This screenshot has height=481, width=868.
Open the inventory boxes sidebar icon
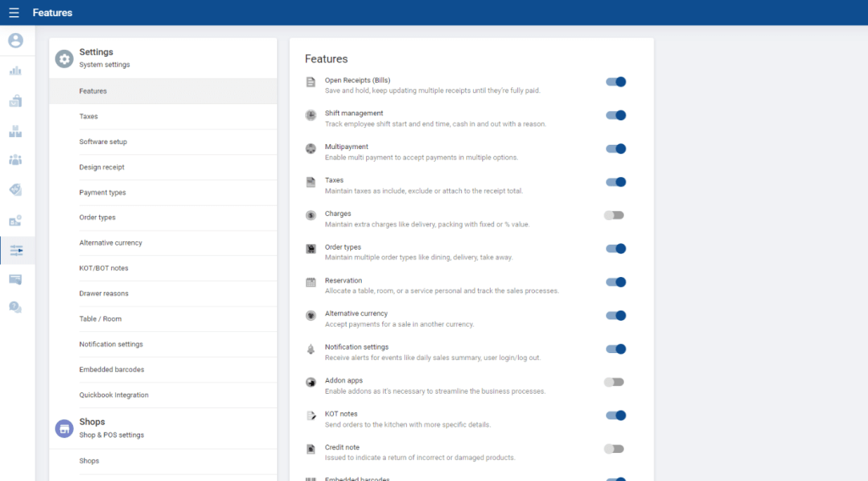15,131
